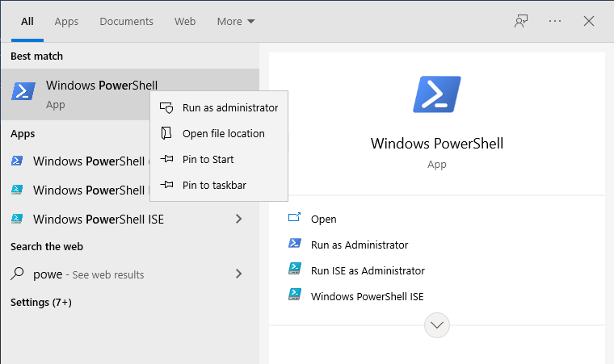Screen dimensions: 614x364
Task: Click the feedback icon in the top bar
Action: point(521,21)
